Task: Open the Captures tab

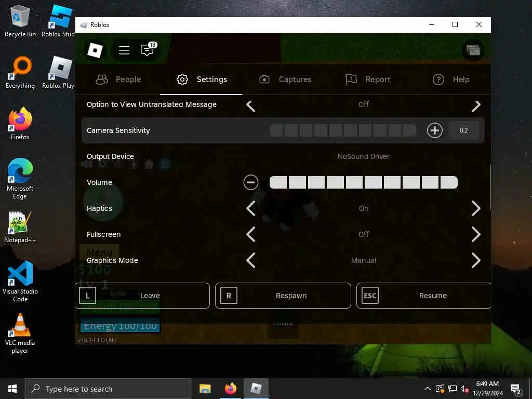Action: coord(285,79)
